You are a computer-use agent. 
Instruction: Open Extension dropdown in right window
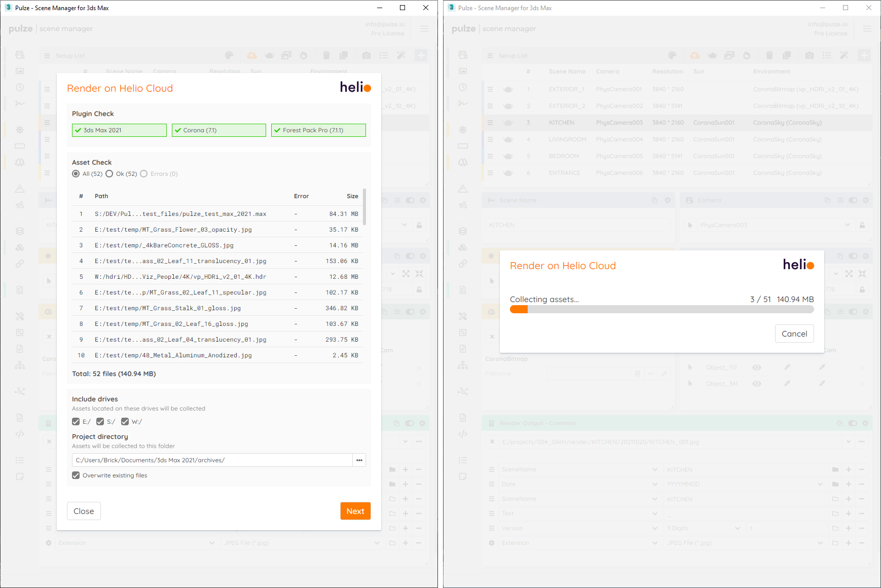pos(578,543)
